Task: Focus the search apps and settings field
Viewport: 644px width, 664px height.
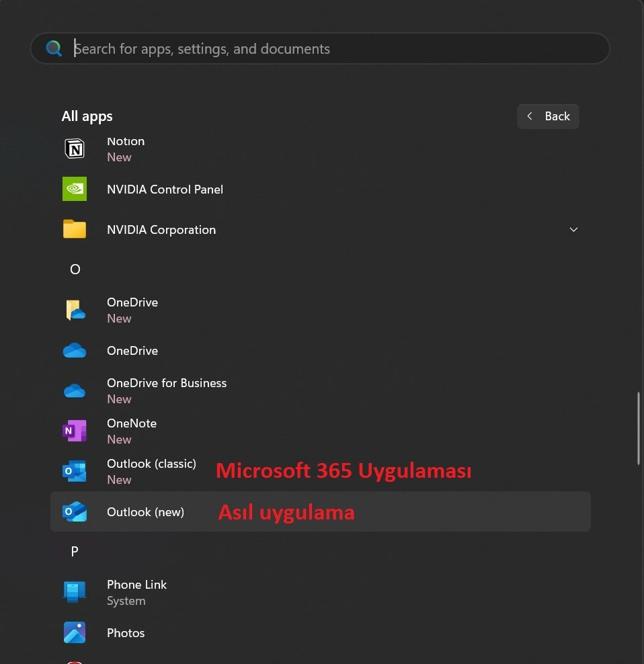Action: click(320, 48)
